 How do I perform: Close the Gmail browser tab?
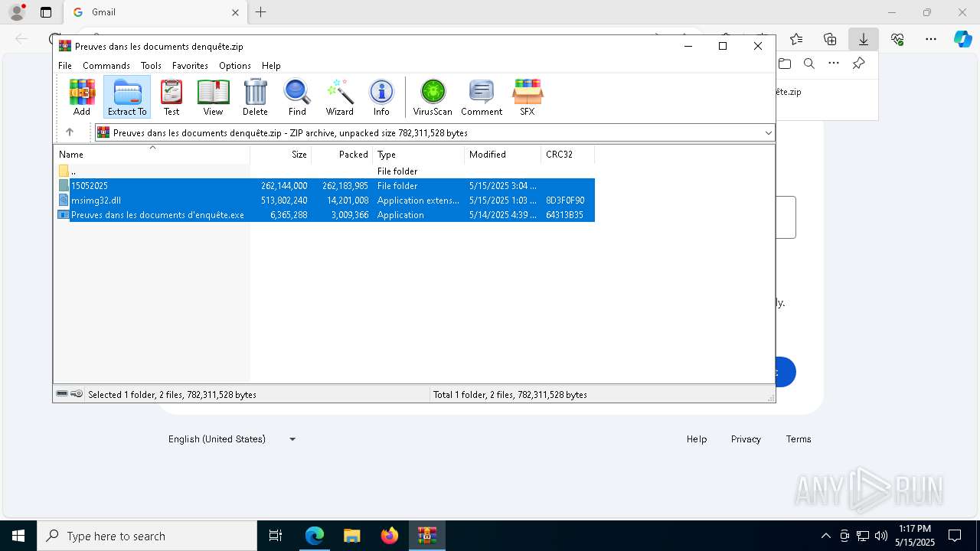tap(235, 12)
